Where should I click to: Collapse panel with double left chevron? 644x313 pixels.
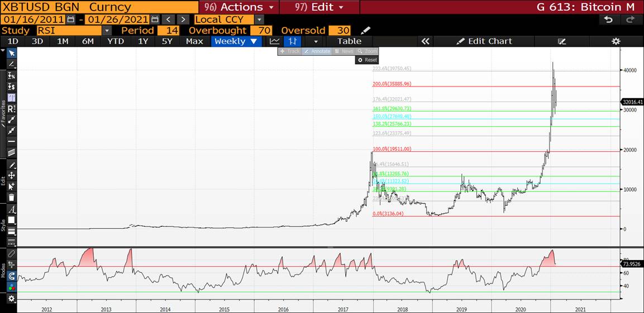tap(426, 41)
